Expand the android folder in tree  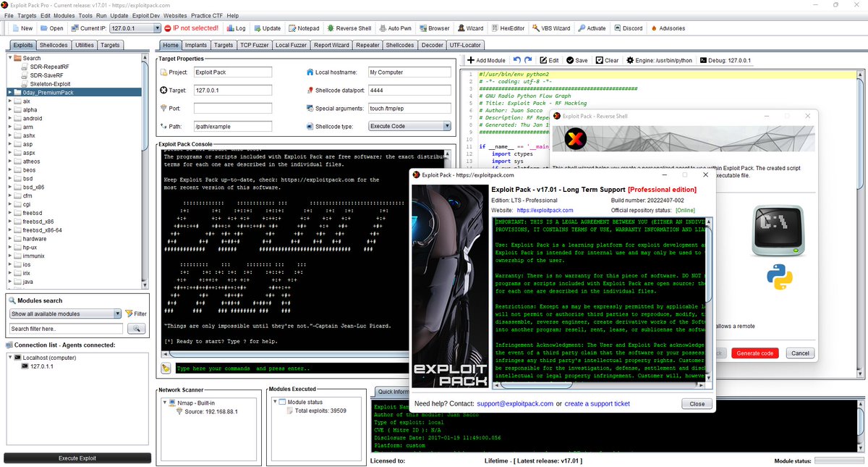pyautogui.click(x=10, y=118)
